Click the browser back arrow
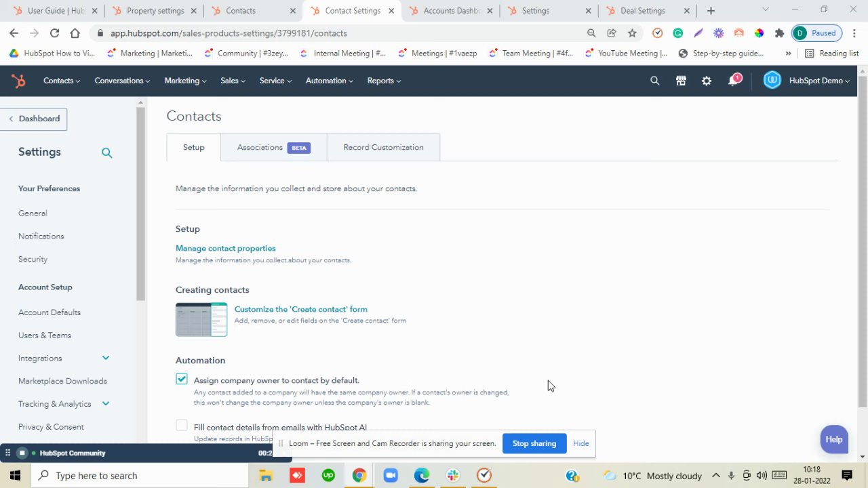 [14, 33]
